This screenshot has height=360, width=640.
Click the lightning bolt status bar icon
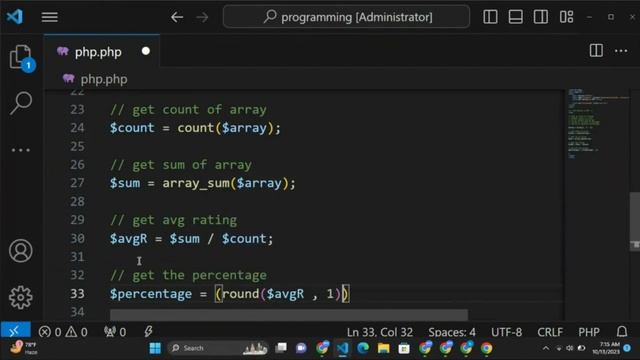[x=148, y=331]
